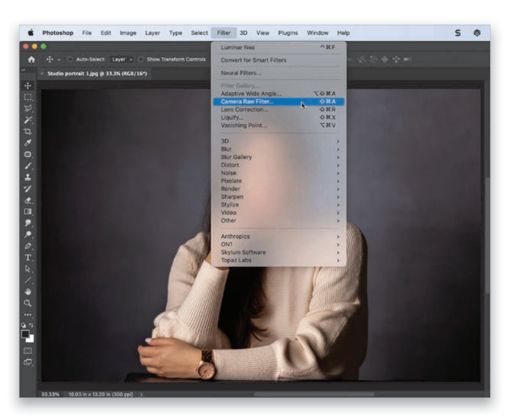Close the Studio portrait 1.jpg document tab
The width and height of the screenshot is (512, 420).
pos(42,74)
